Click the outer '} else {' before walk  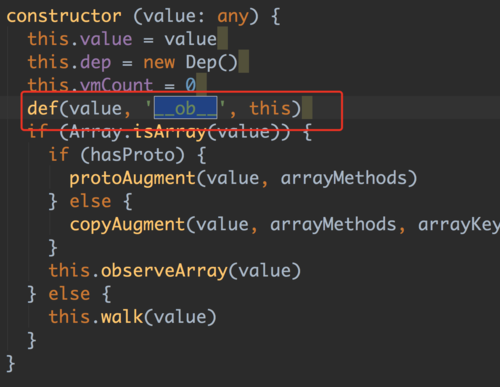[x=69, y=294]
